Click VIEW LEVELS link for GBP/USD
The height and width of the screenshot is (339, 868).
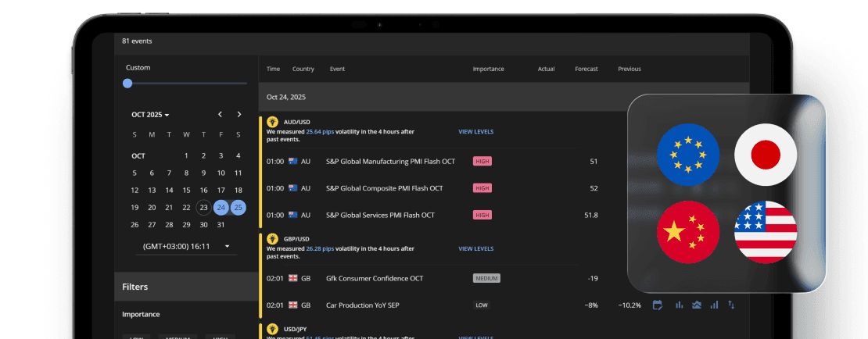pos(475,248)
